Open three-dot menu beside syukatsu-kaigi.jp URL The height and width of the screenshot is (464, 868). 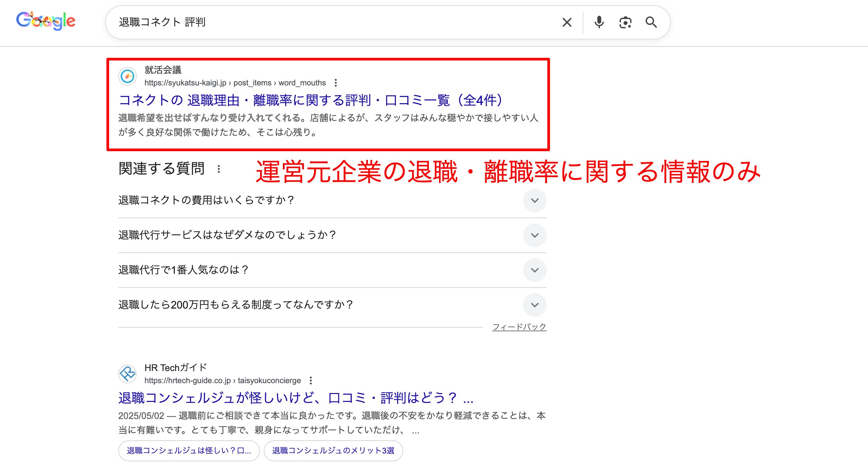click(x=336, y=83)
